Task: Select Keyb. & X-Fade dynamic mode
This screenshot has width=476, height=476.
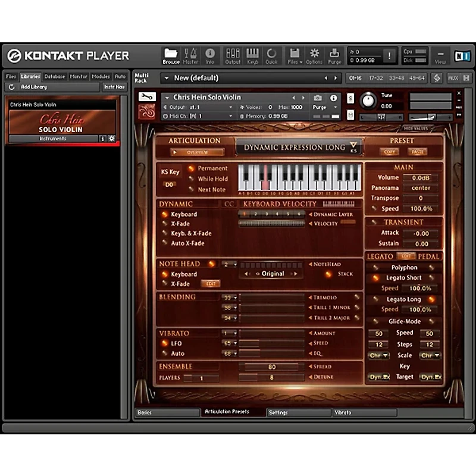Action: coord(165,233)
